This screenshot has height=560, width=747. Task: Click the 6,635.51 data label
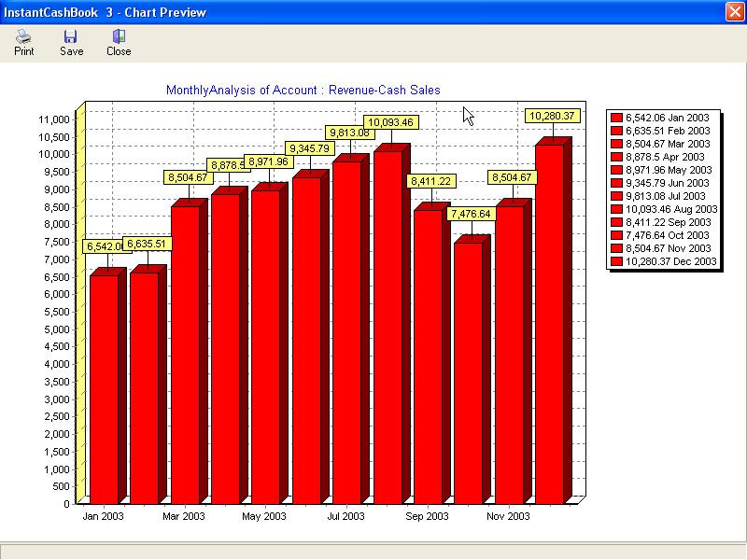[147, 244]
